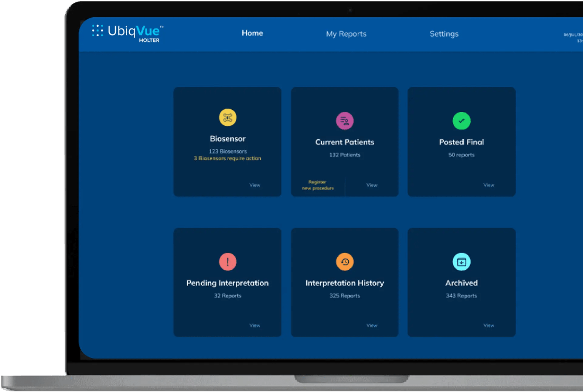583x392 pixels.
Task: Click View on the Biosensor card
Action: tap(255, 185)
